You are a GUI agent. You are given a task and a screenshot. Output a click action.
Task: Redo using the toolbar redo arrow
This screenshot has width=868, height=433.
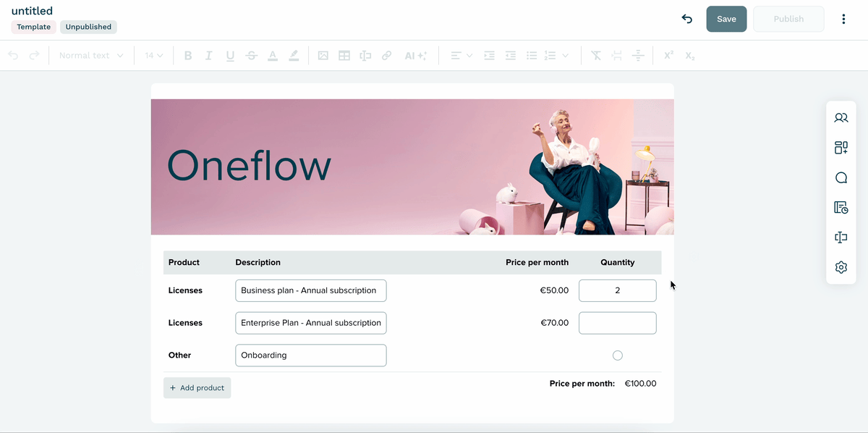(x=34, y=56)
